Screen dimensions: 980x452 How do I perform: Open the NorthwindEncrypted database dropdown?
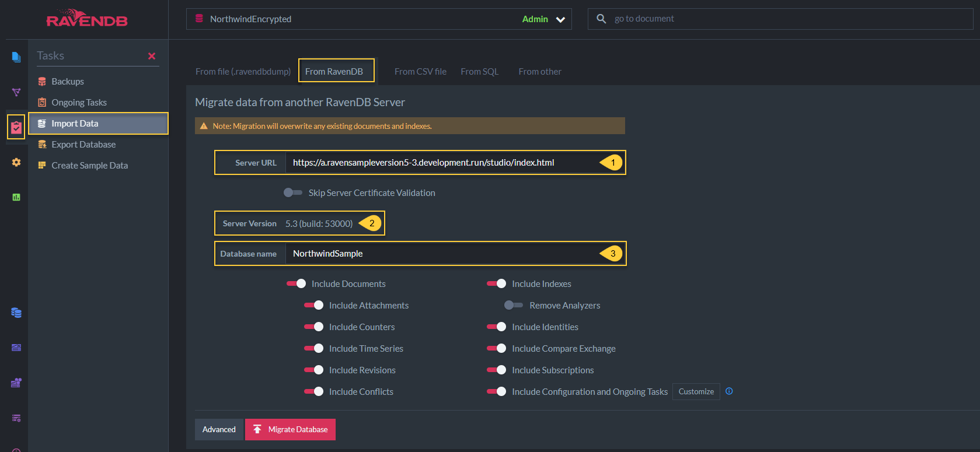(x=379, y=19)
